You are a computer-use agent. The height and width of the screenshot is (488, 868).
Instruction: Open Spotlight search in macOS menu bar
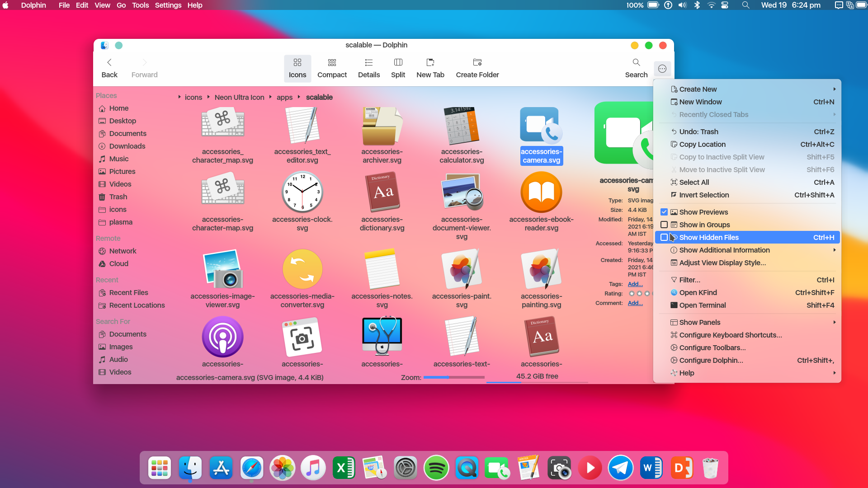[x=745, y=5]
